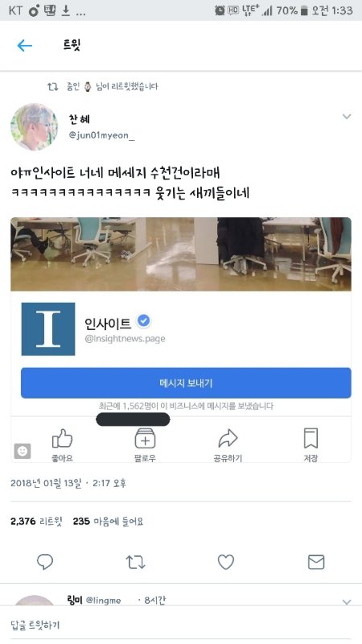Screen dimensions: 362x644
Task: Expand options chevron on 링미 reply
Action: pyautogui.click(x=347, y=601)
